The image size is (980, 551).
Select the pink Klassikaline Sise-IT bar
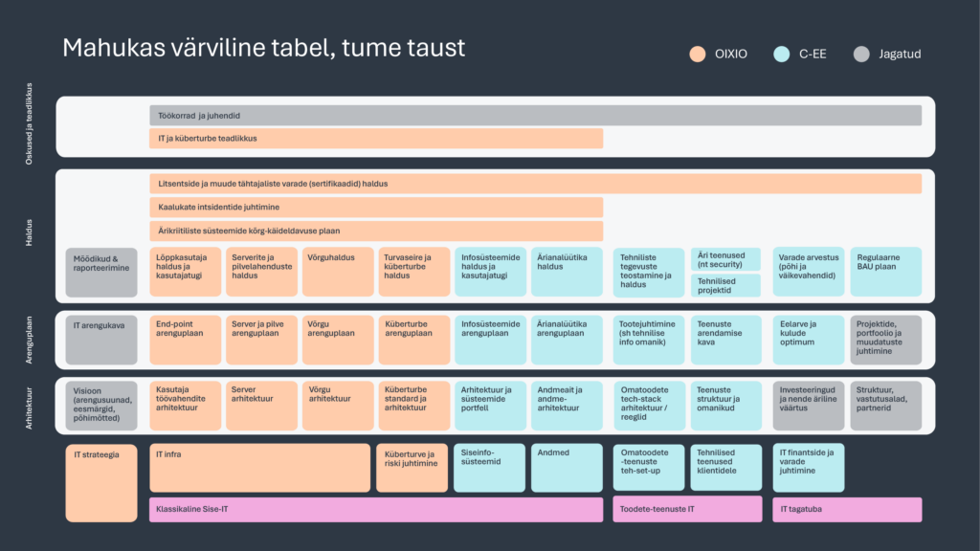click(376, 510)
